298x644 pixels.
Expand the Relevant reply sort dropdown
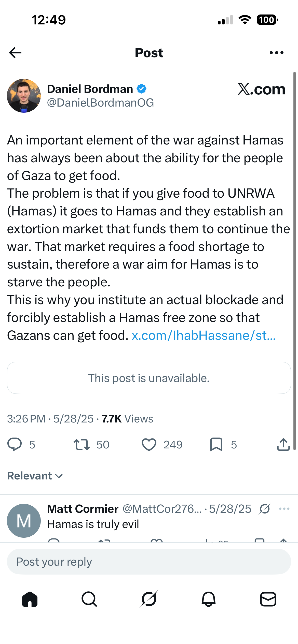tap(35, 476)
